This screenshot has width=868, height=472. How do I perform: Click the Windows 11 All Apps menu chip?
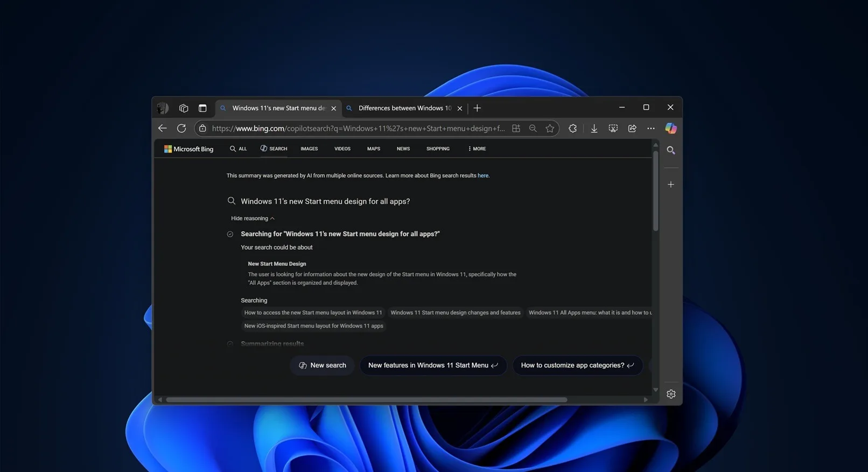589,313
